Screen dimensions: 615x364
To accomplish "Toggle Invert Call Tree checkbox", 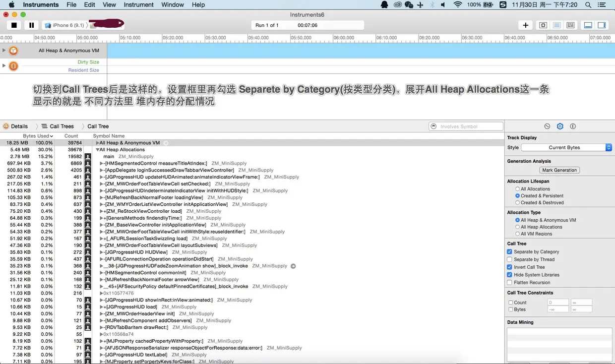I will 509,267.
